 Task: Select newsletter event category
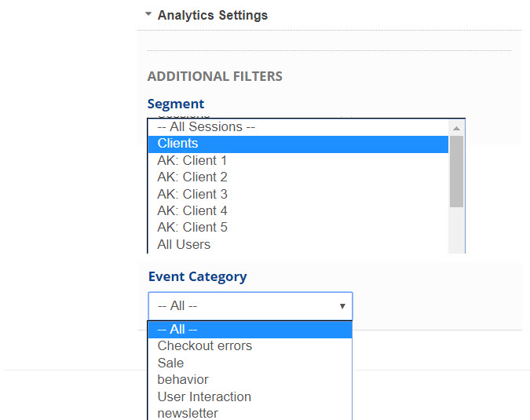pyautogui.click(x=188, y=413)
